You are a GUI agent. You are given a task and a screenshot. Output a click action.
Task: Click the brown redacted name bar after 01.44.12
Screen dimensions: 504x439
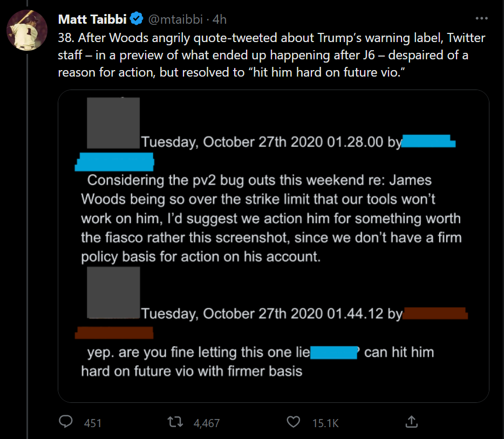[435, 313]
